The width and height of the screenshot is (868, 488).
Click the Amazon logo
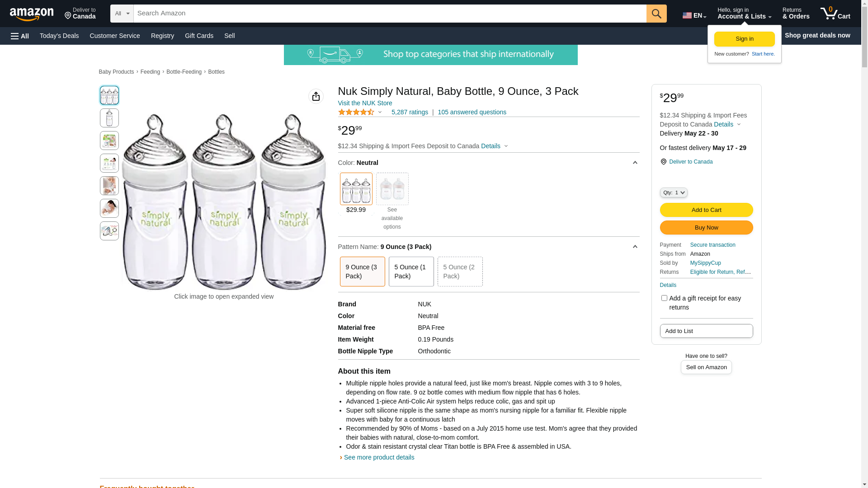coord(32,14)
